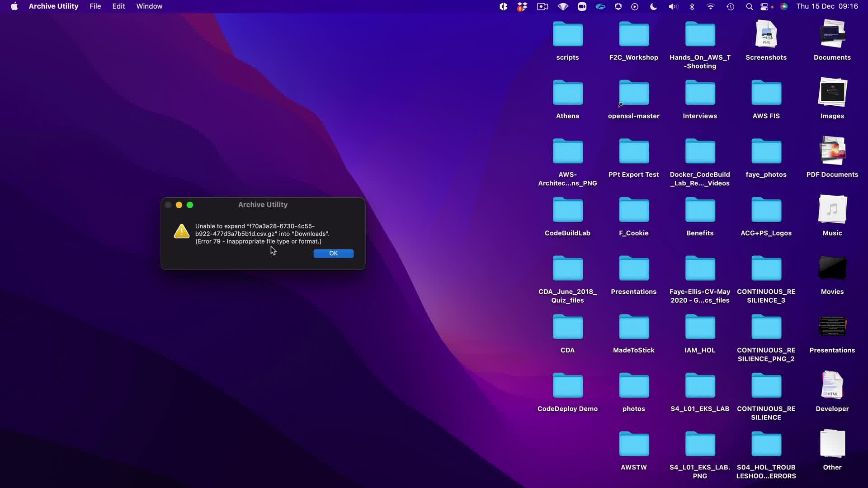
Task: Open the volume control in menu bar
Action: point(673,6)
